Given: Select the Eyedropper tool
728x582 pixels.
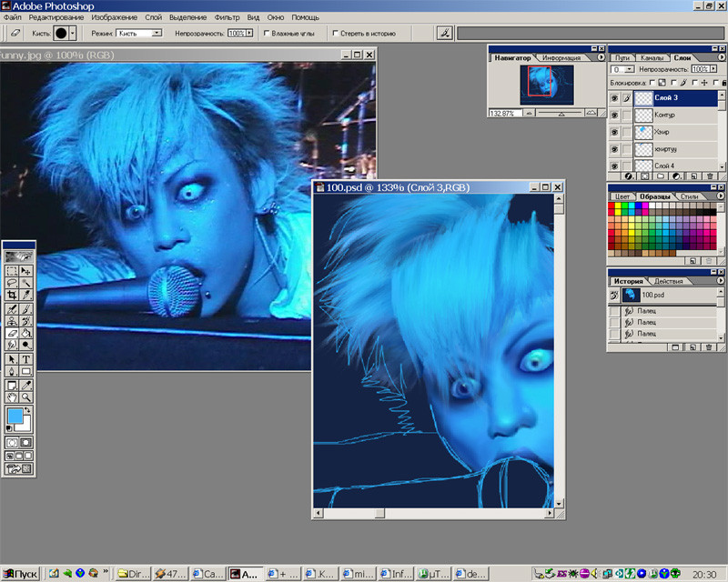Looking at the screenshot, I should point(26,386).
